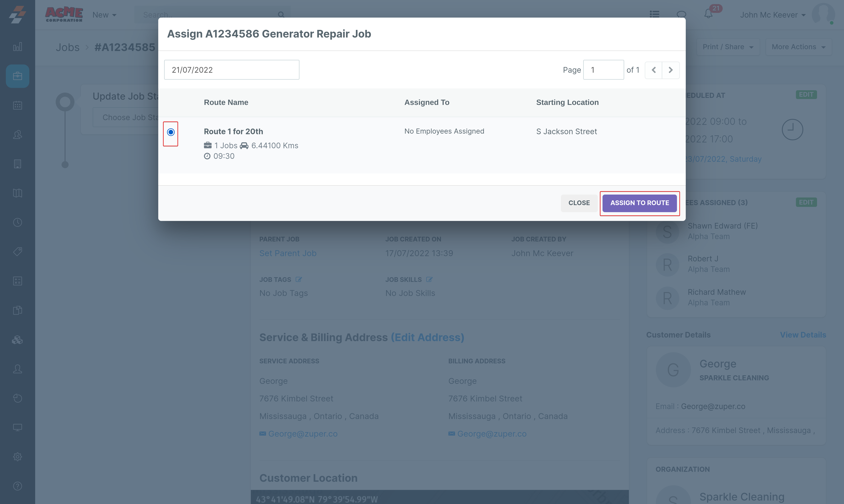This screenshot has width=844, height=504.
Task: Open the Print / Share dropdown
Action: pyautogui.click(x=728, y=47)
